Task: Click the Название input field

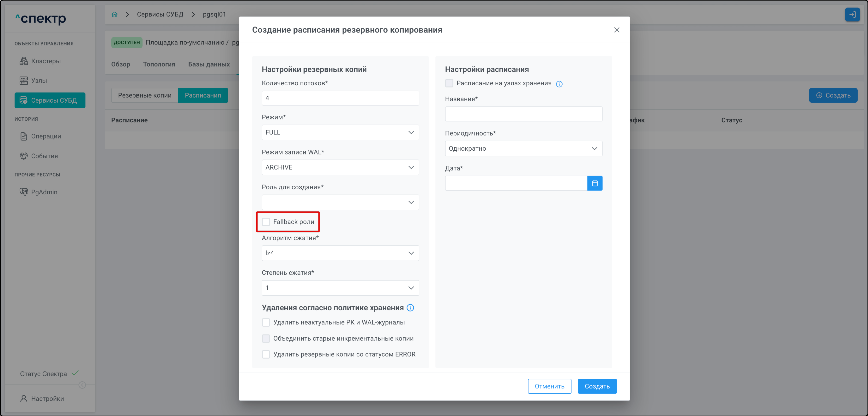Action: [523, 114]
